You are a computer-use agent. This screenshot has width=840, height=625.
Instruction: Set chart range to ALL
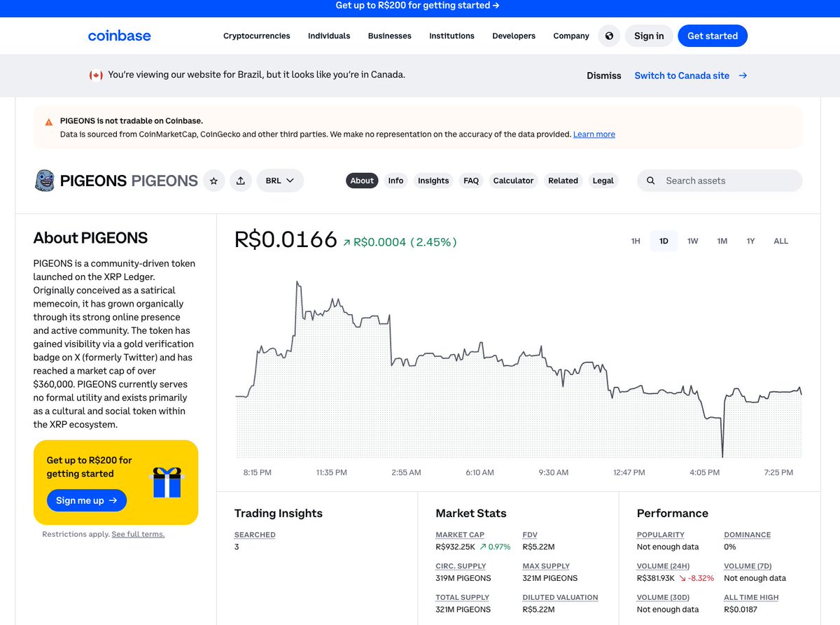(781, 241)
